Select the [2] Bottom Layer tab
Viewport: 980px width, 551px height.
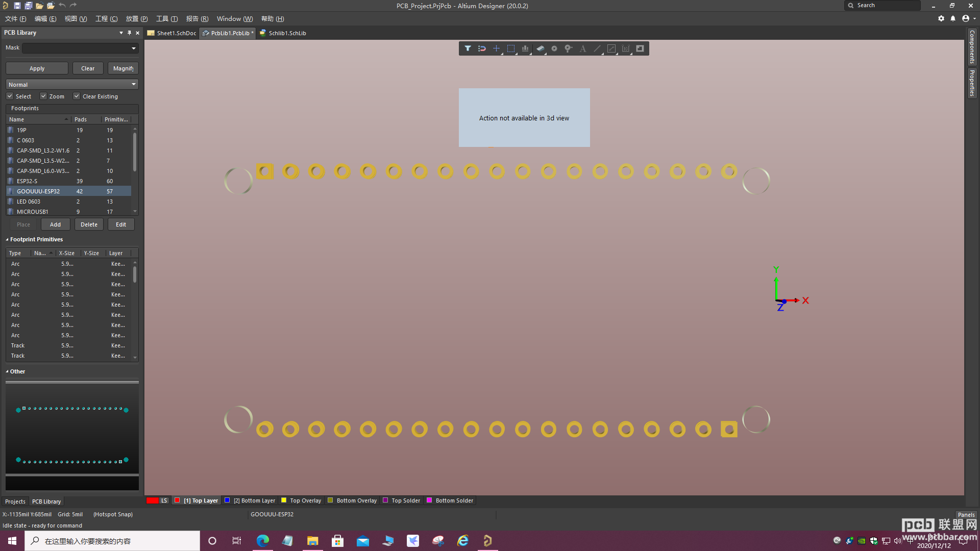[250, 500]
